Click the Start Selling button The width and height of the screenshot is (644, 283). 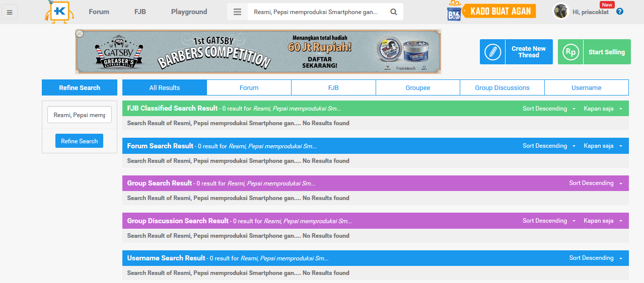pyautogui.click(x=594, y=52)
